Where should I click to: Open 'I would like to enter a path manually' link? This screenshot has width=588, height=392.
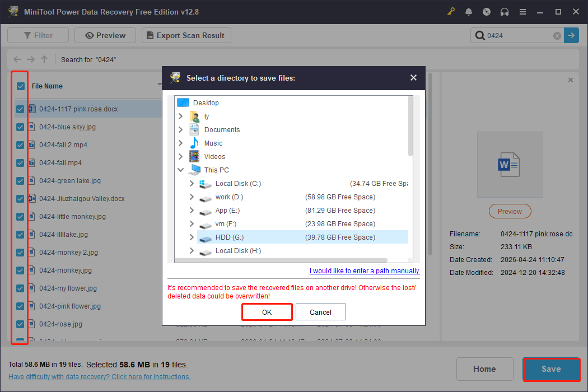[365, 271]
